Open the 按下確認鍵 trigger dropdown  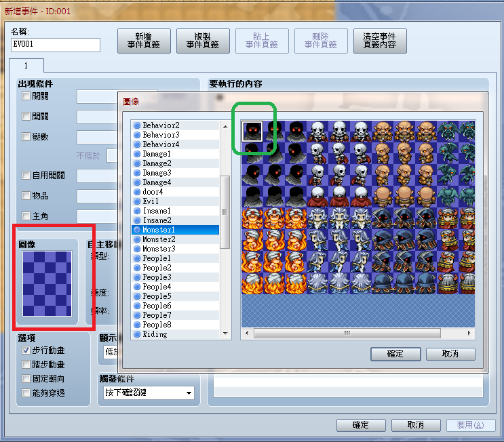(x=149, y=393)
